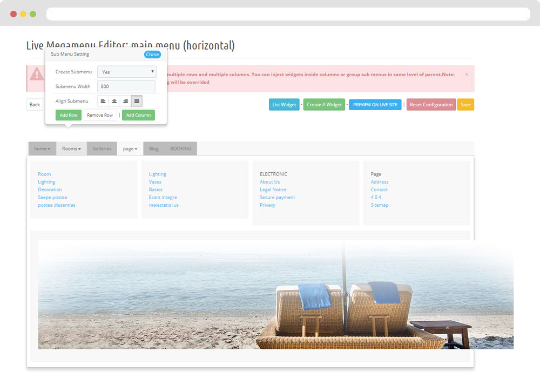Click the warning triangle icon
Screen dimensions: 540x392
click(x=37, y=74)
